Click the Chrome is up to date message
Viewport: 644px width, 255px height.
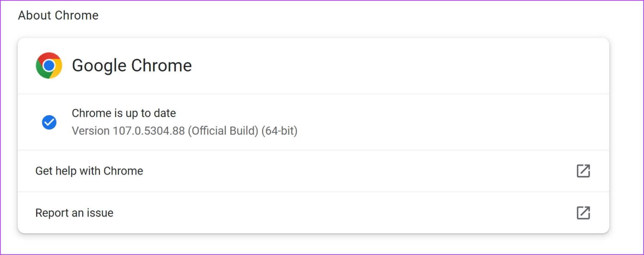[124, 113]
